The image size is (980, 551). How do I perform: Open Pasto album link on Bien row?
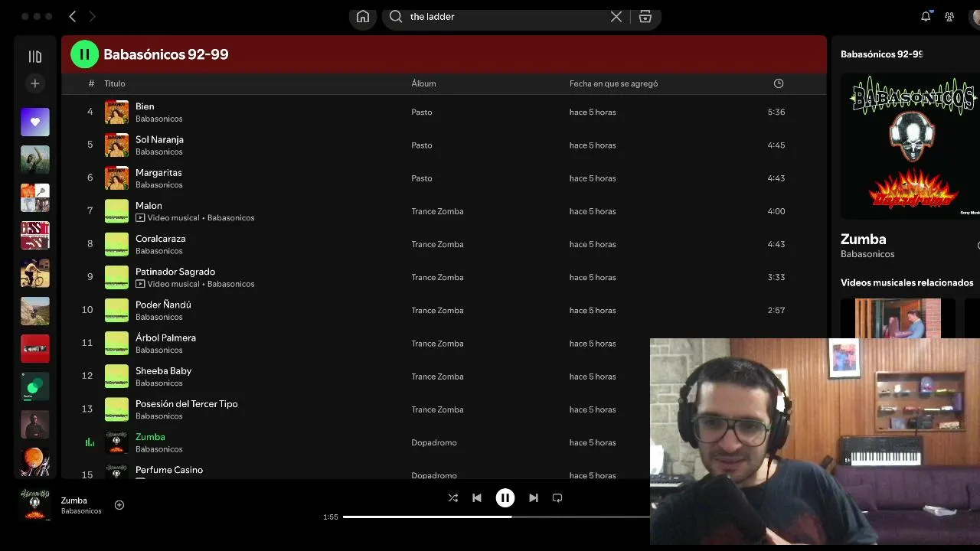point(422,112)
